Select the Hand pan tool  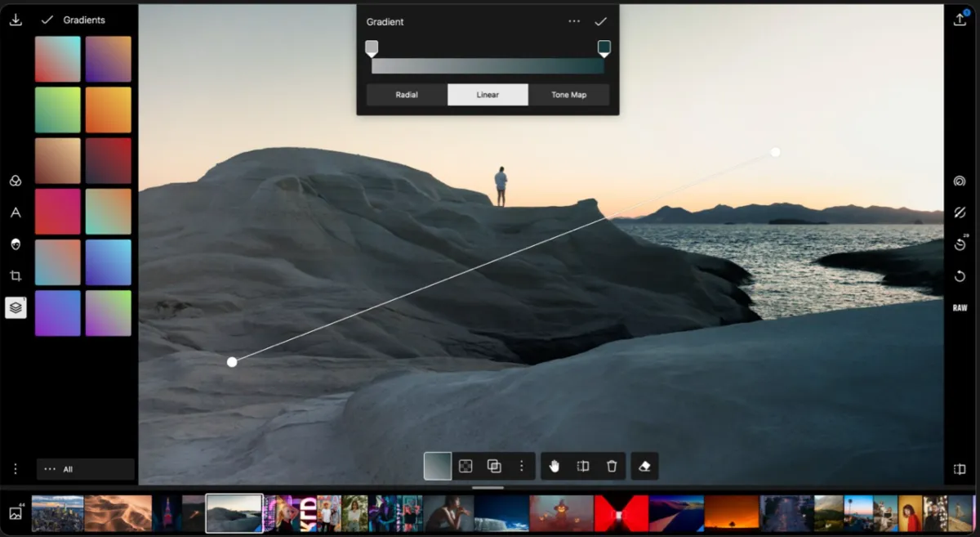(x=556, y=466)
